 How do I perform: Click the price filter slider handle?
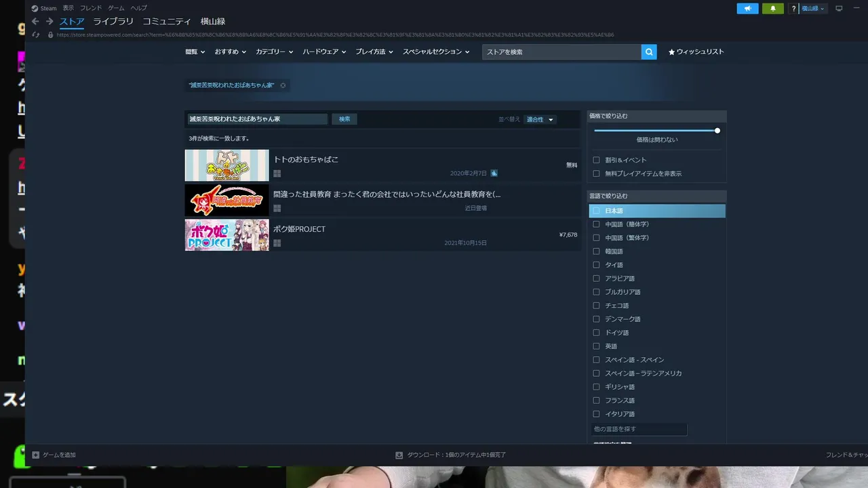click(717, 130)
